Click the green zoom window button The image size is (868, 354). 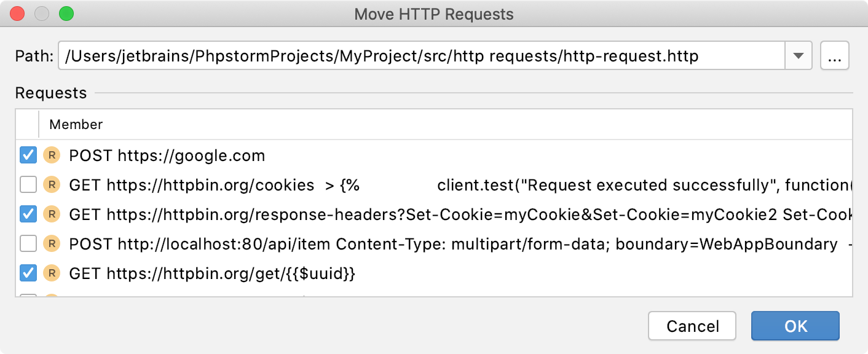point(66,13)
